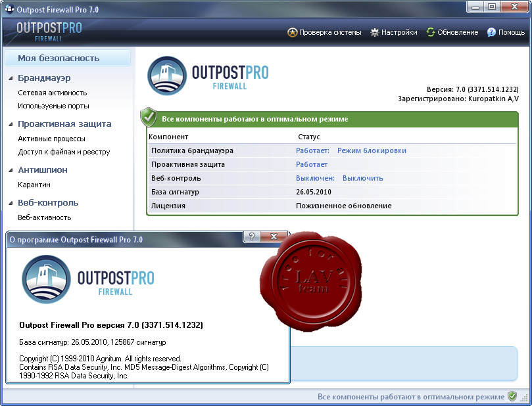Screen dimensions: 532x406
Task: Collapse the Веб-контроль section arrow
Action: coord(11,204)
